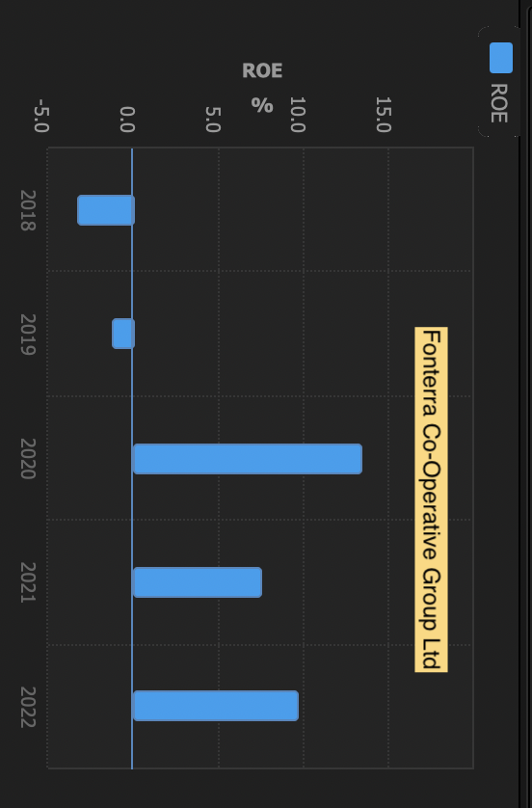Screen dimensions: 532x808
Task: Toggle the ROE legend label
Action: pos(499,103)
